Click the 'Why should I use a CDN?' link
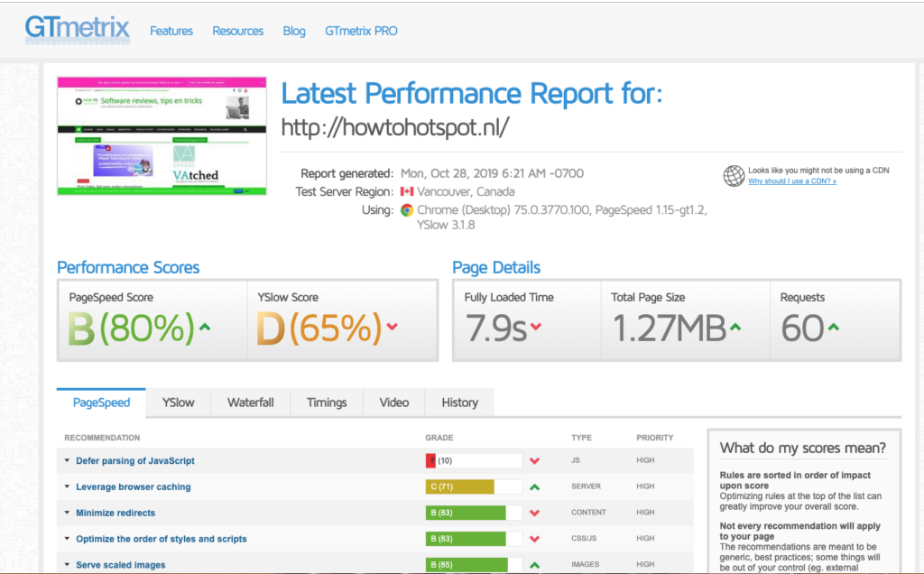Viewport: 924px width, 574px height. [x=791, y=181]
